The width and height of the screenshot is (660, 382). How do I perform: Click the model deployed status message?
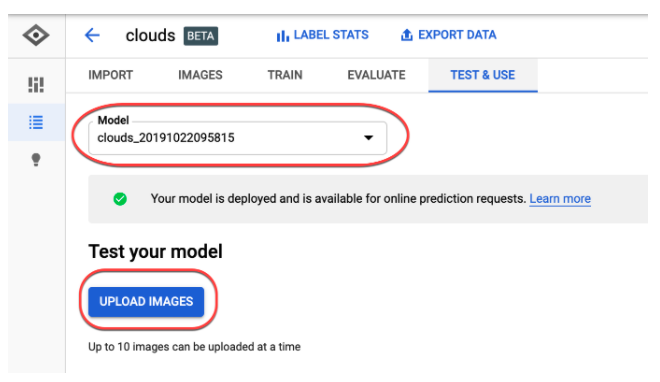click(x=338, y=199)
